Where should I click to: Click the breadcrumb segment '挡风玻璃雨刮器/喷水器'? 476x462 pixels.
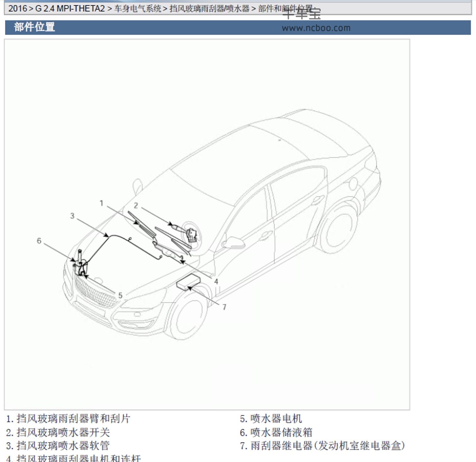click(209, 9)
